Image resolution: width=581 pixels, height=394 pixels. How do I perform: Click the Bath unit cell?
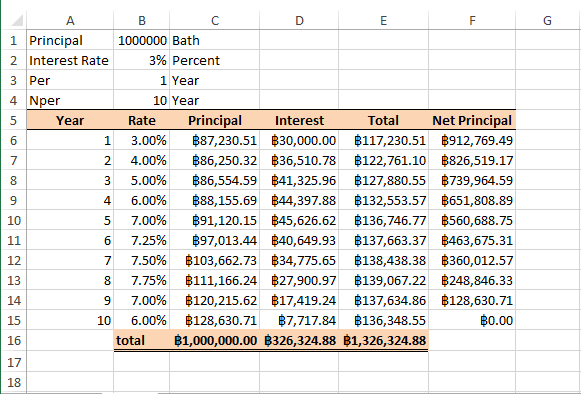click(215, 40)
